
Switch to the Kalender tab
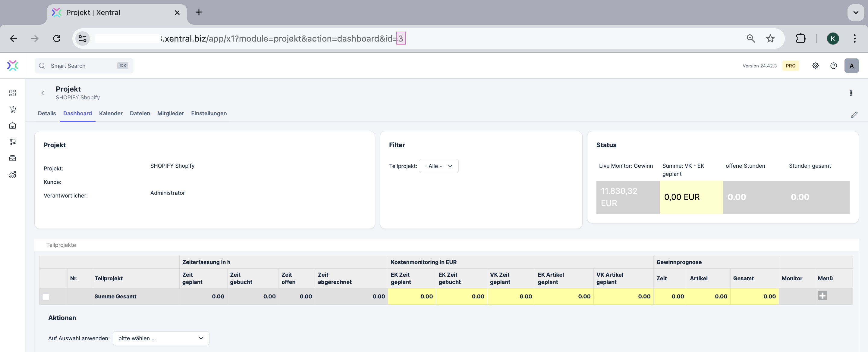pyautogui.click(x=111, y=114)
